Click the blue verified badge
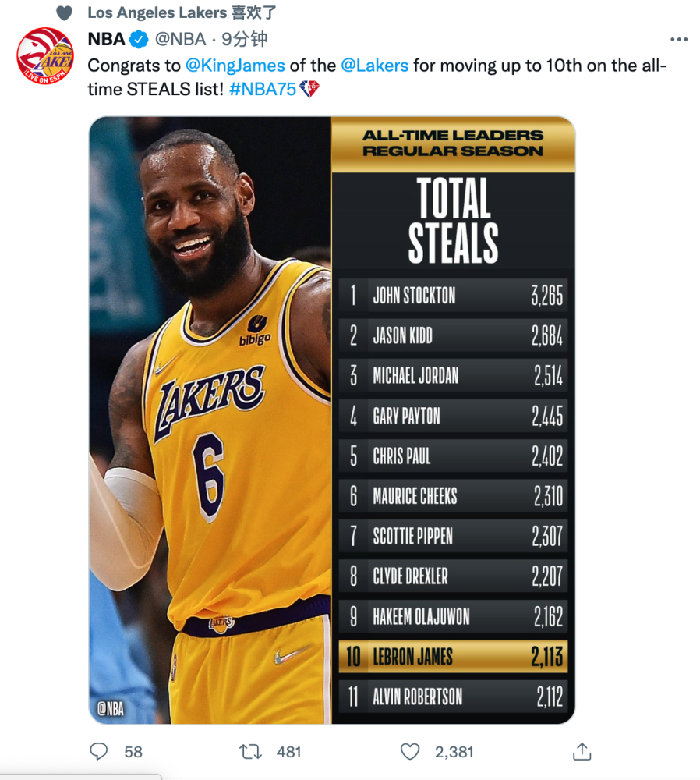Screen dimensions: 700x780 (140, 39)
